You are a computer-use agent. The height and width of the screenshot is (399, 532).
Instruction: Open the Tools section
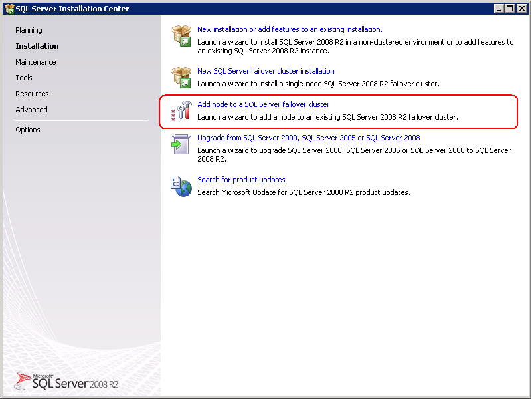23,78
